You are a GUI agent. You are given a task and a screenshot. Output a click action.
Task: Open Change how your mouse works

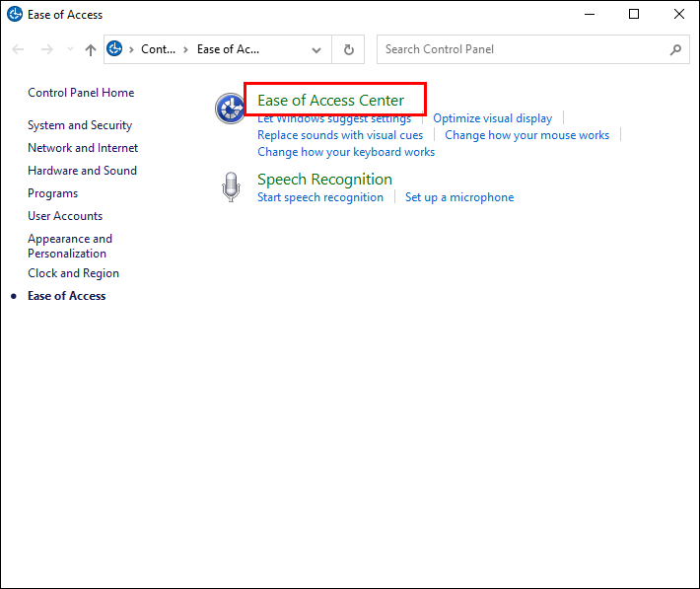526,135
